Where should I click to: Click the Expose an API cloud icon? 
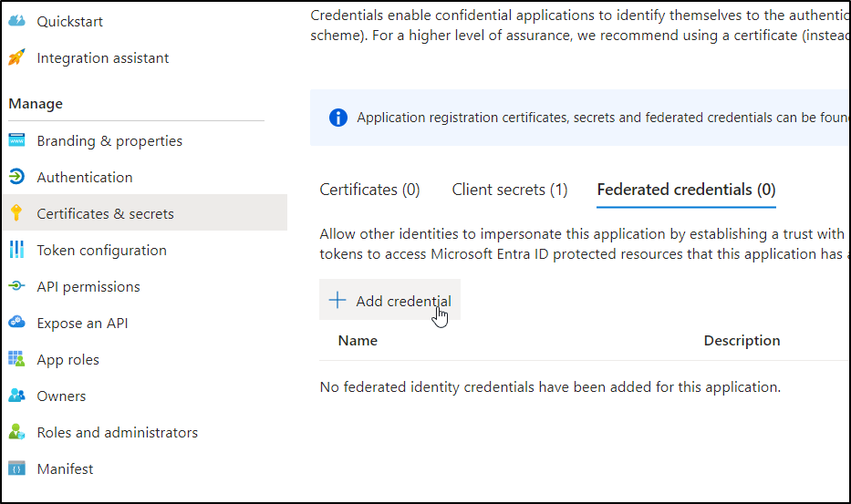[x=16, y=323]
